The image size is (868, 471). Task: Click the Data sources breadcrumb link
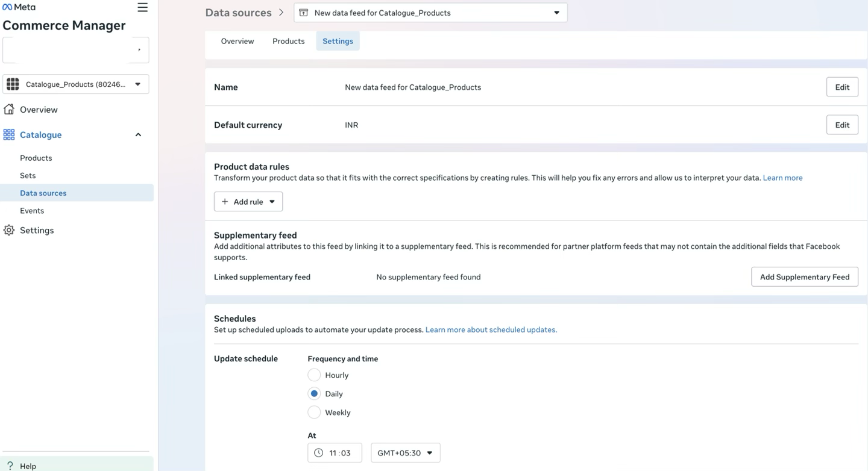point(239,13)
